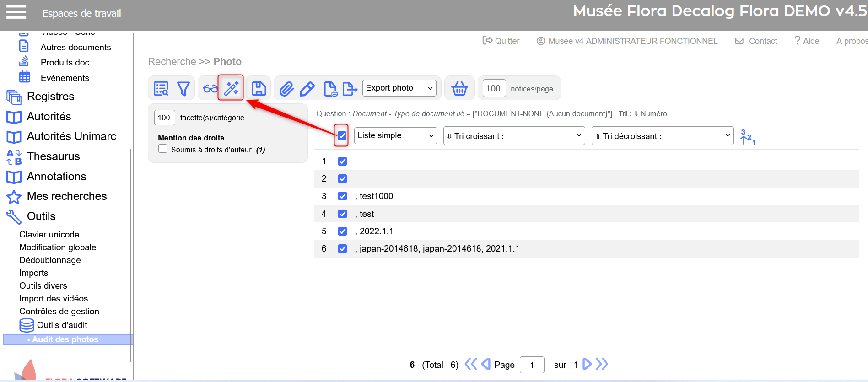Click the save floppy disk icon

(259, 88)
